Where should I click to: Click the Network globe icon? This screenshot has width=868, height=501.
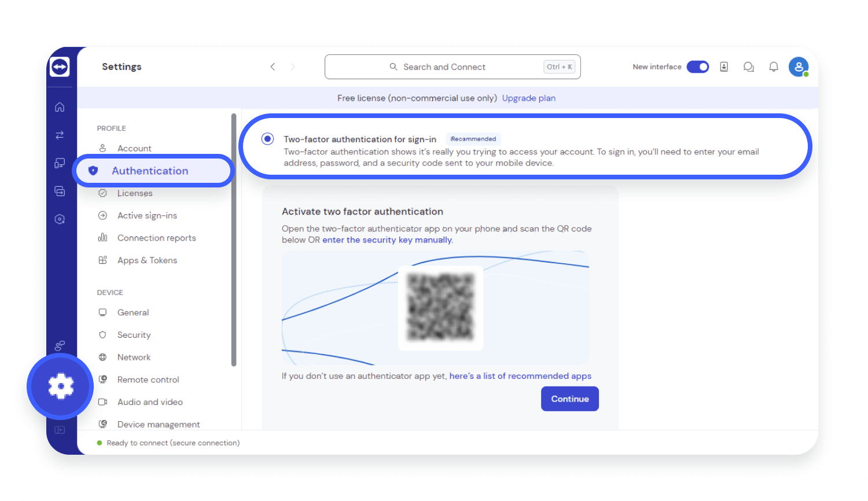point(102,358)
